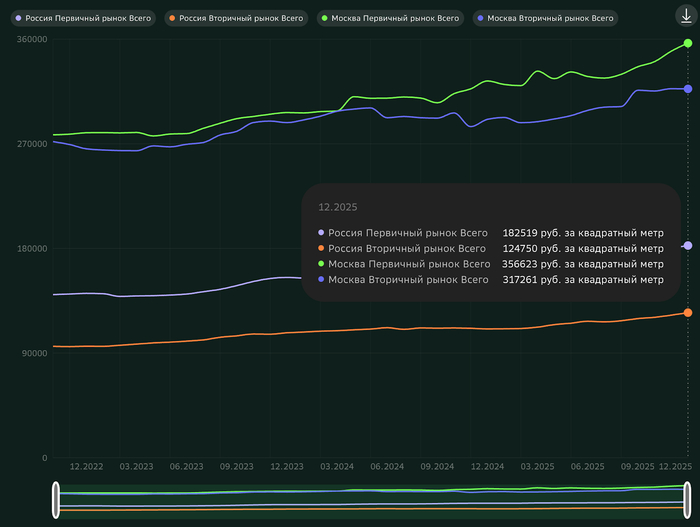Image resolution: width=700 pixels, height=527 pixels.
Task: Click the left handle of the range slider
Action: point(57,501)
